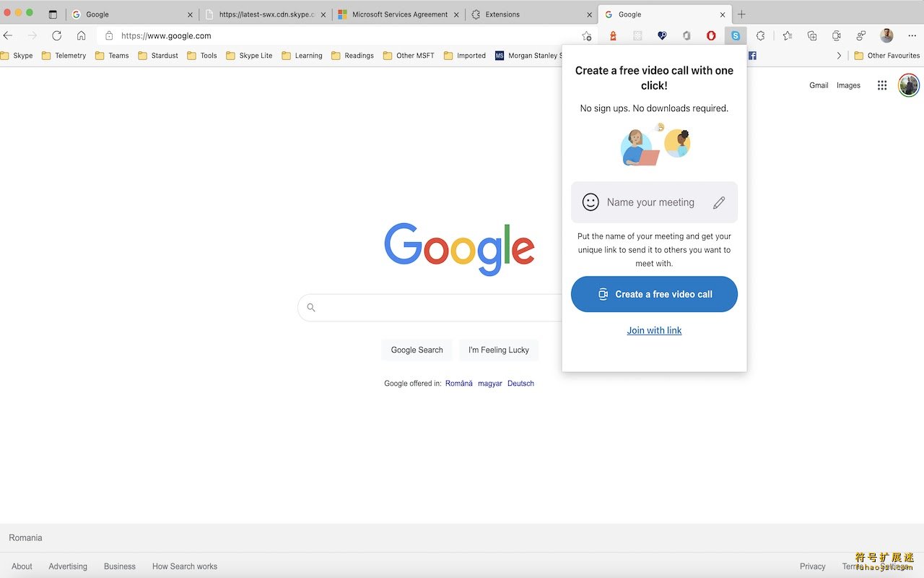
Task: Expand the Tools favourites folder
Action: (x=202, y=56)
